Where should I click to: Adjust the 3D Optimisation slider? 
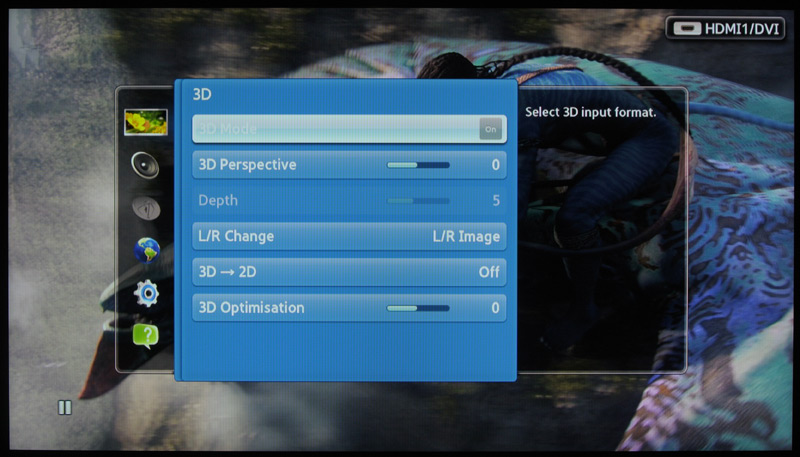click(418, 308)
